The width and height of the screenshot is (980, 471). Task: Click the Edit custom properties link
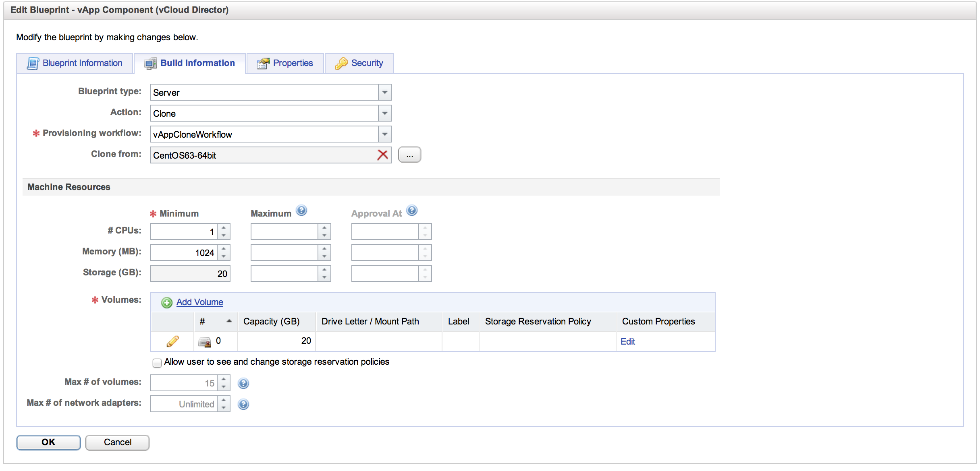click(627, 341)
